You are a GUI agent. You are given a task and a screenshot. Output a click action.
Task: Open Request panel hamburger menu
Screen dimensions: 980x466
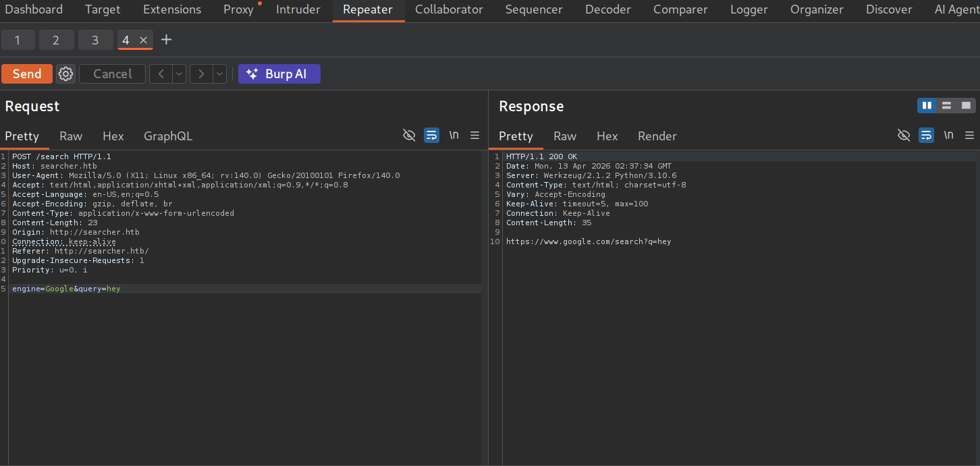click(x=475, y=136)
